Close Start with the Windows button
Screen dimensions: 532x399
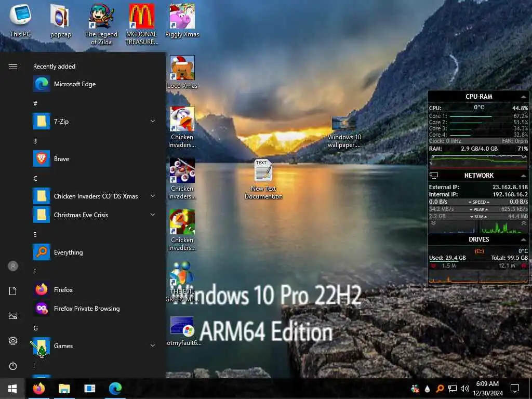(x=12, y=389)
